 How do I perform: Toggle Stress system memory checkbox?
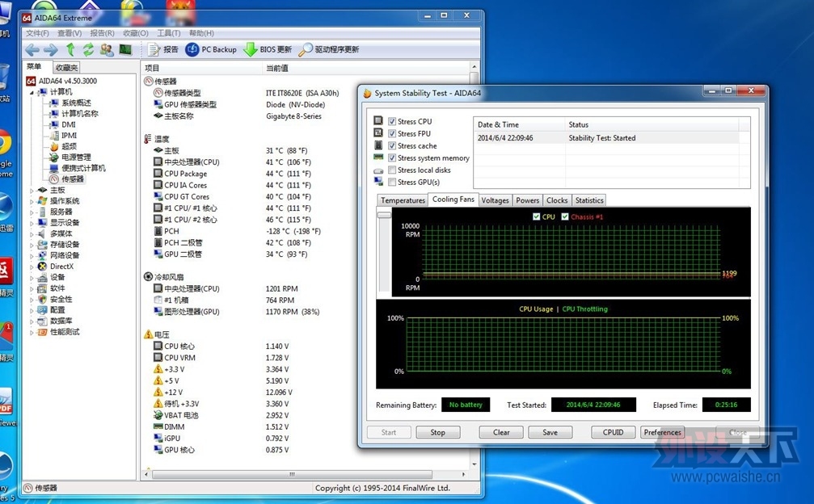click(x=392, y=157)
